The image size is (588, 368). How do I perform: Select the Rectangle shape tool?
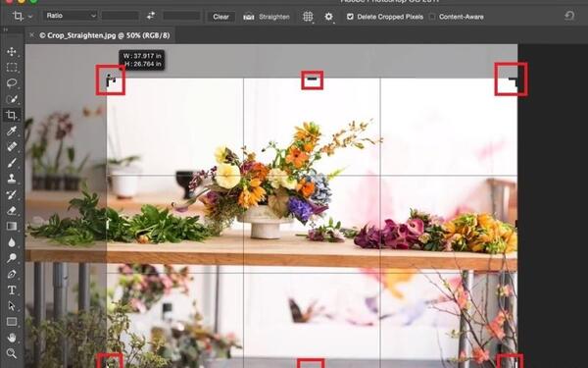12,322
